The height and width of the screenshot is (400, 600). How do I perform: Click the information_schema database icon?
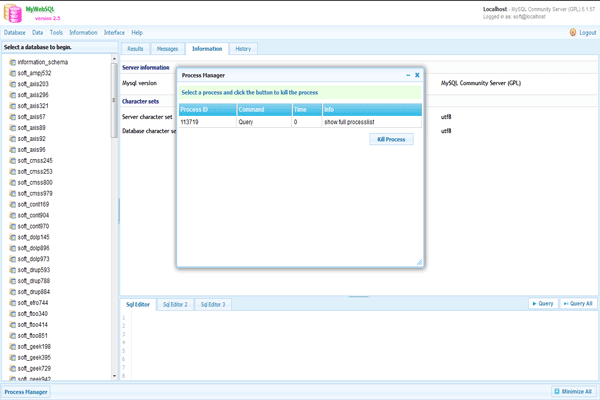pyautogui.click(x=12, y=62)
